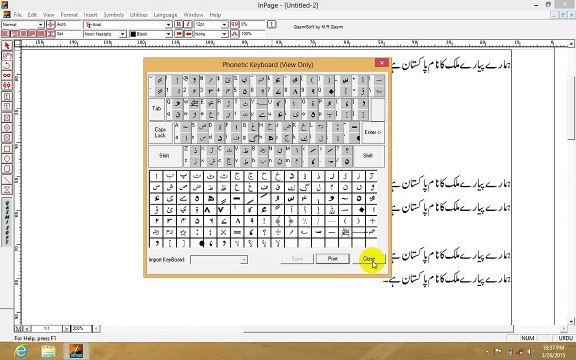
Task: Open the Utilities menu
Action: coord(138,15)
